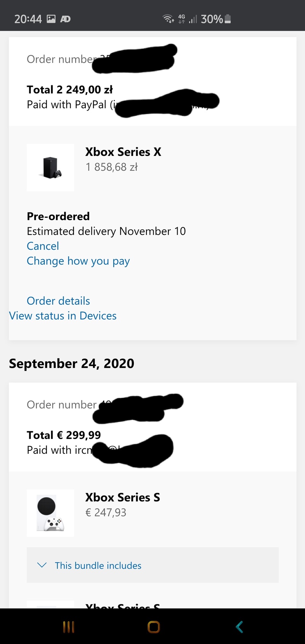
Task: Click 'View status in Devices' link
Action: (x=63, y=316)
